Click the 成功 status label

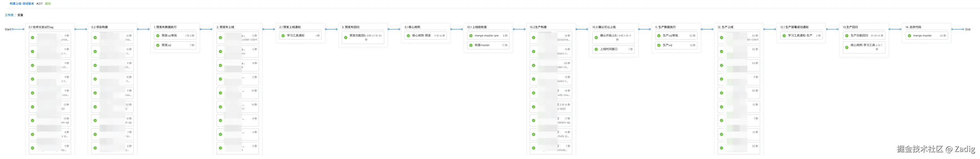(x=47, y=3)
